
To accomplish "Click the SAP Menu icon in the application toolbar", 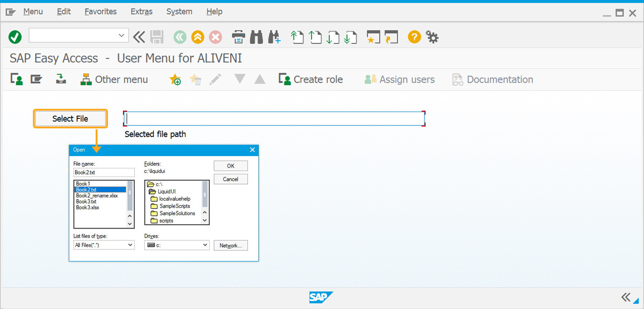I will [x=36, y=79].
